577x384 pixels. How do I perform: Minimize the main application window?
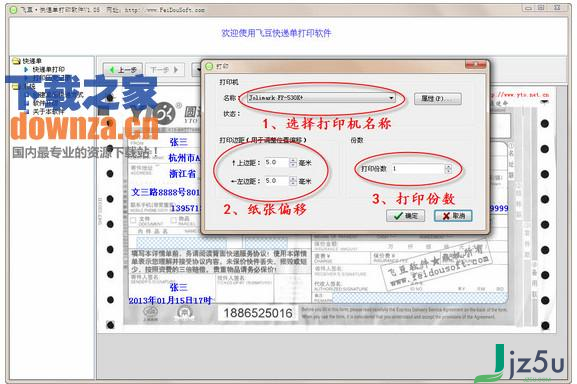pyautogui.click(x=529, y=8)
